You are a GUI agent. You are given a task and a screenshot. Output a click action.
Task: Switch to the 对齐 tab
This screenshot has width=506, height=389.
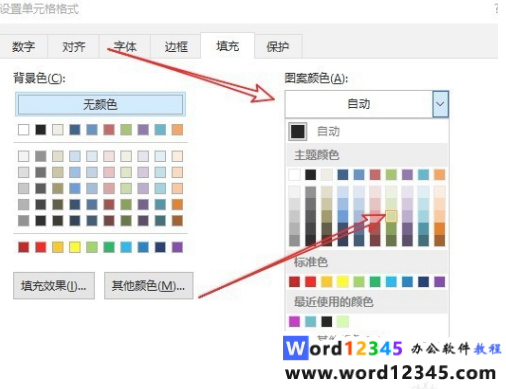[x=74, y=46]
